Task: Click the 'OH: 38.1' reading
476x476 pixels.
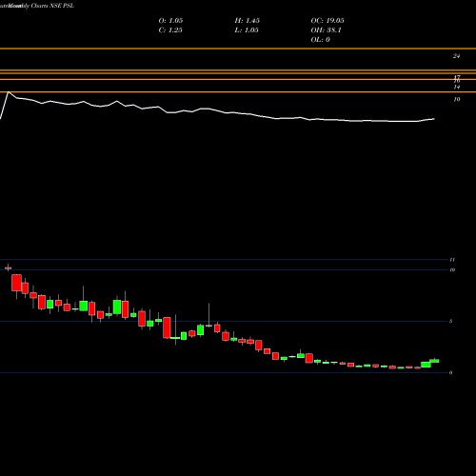Action: point(326,30)
